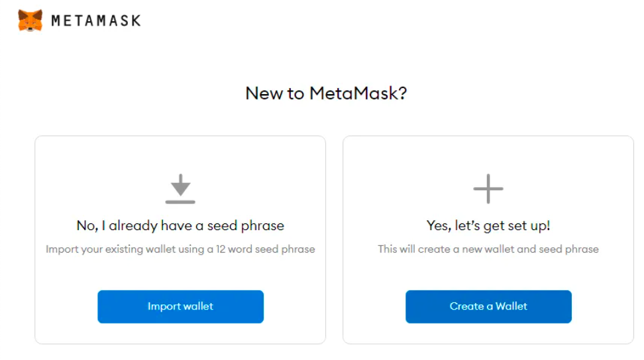
Task: Click "Create a Wallet" label on right button
Action: click(x=488, y=306)
